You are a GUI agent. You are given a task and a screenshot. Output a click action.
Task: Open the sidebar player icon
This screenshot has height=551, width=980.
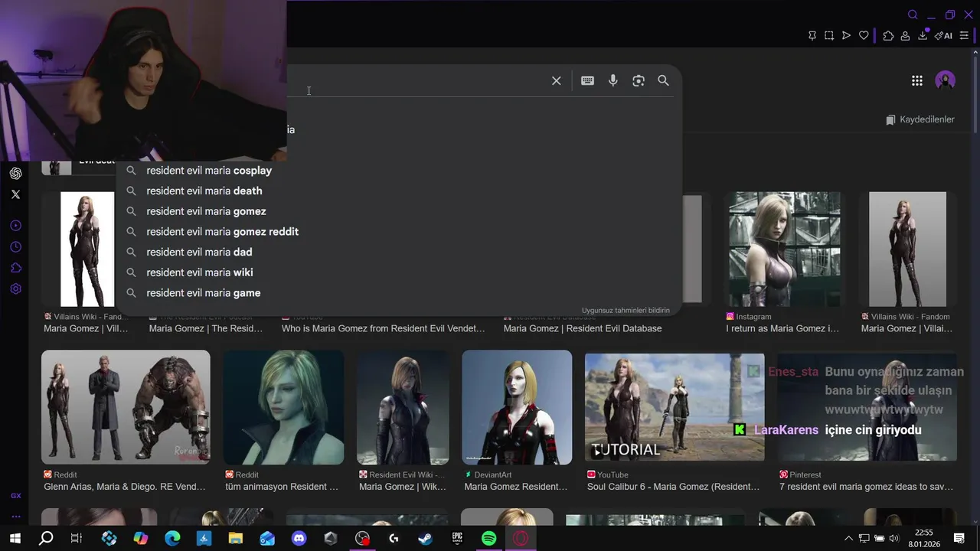click(15, 226)
